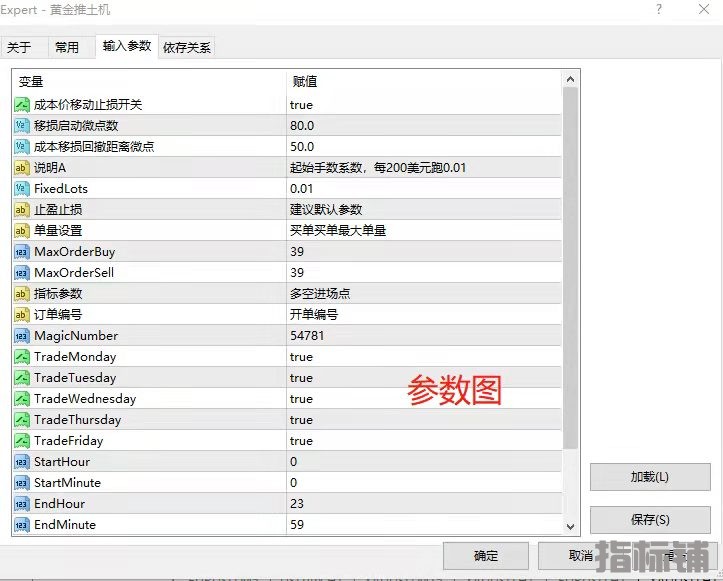The width and height of the screenshot is (723, 581).
Task: Select the TradeWednesday variable name
Action: point(85,399)
